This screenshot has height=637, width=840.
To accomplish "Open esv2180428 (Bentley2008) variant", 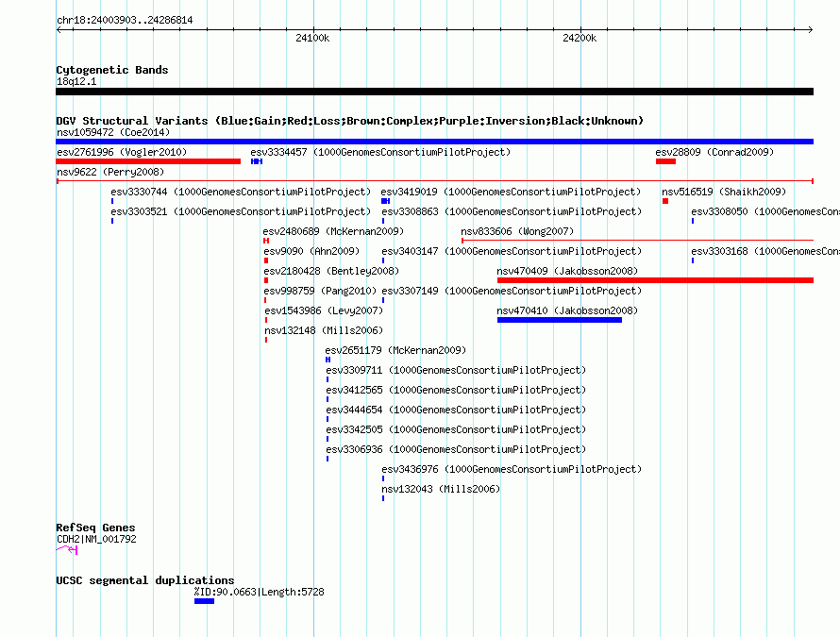I will pyautogui.click(x=331, y=271).
